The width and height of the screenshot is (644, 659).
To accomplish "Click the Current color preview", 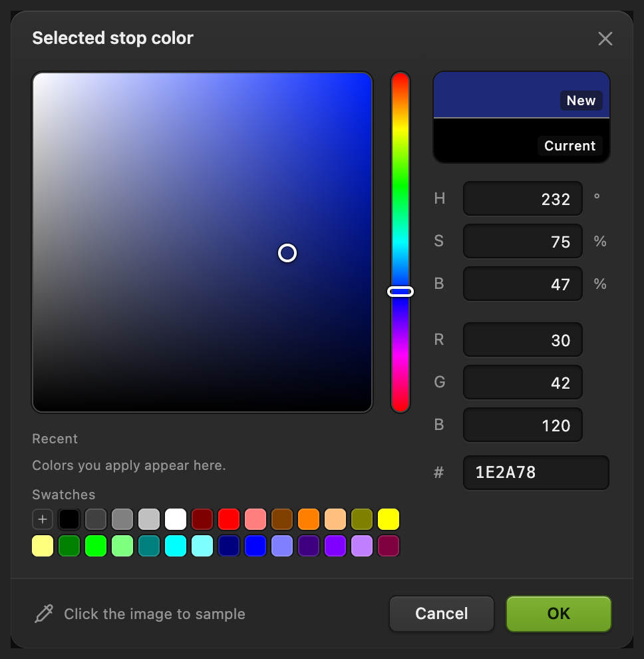I will (x=522, y=140).
